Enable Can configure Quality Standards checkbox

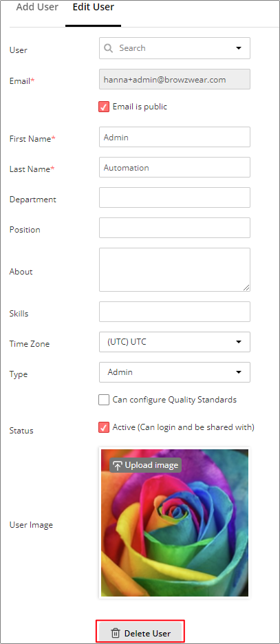click(x=104, y=400)
